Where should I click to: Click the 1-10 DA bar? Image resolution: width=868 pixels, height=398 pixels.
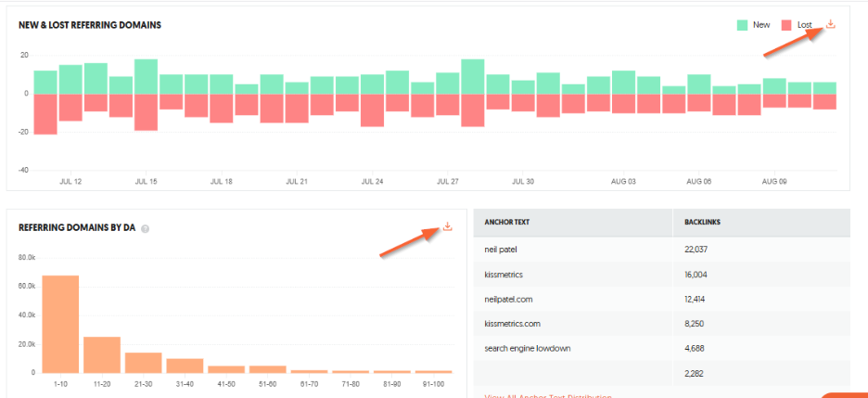click(60, 324)
